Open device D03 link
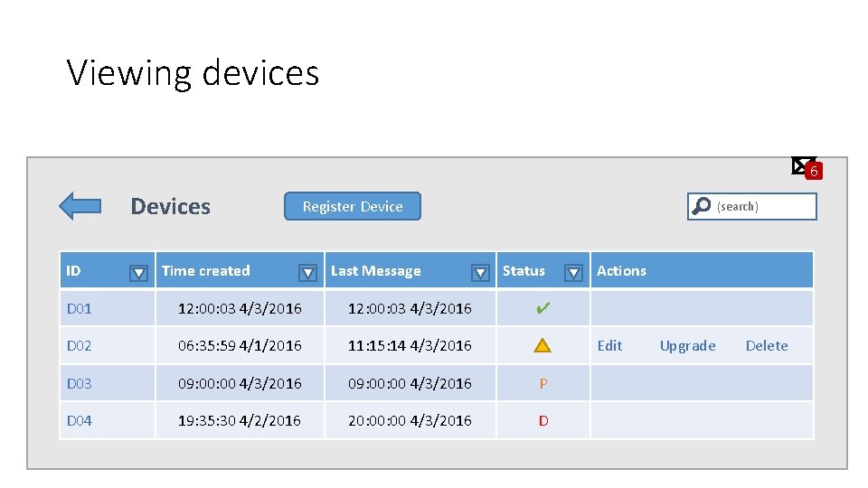868x488 pixels. pyautogui.click(x=80, y=383)
